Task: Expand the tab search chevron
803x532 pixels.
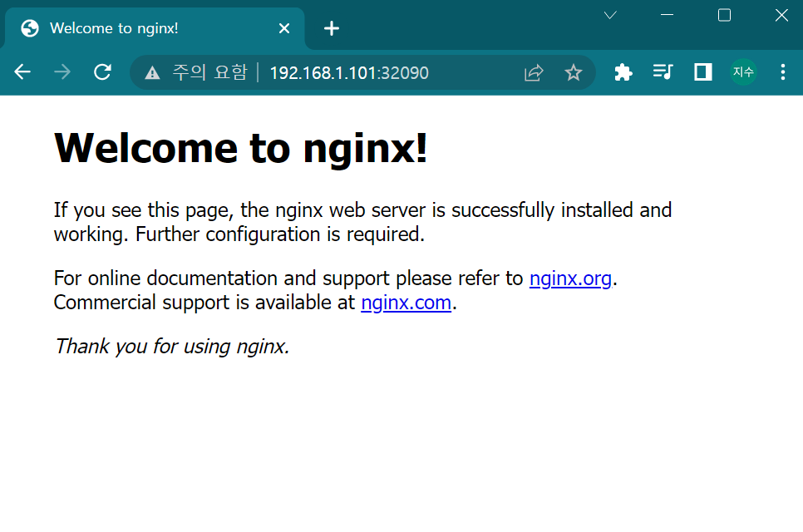Action: point(610,15)
